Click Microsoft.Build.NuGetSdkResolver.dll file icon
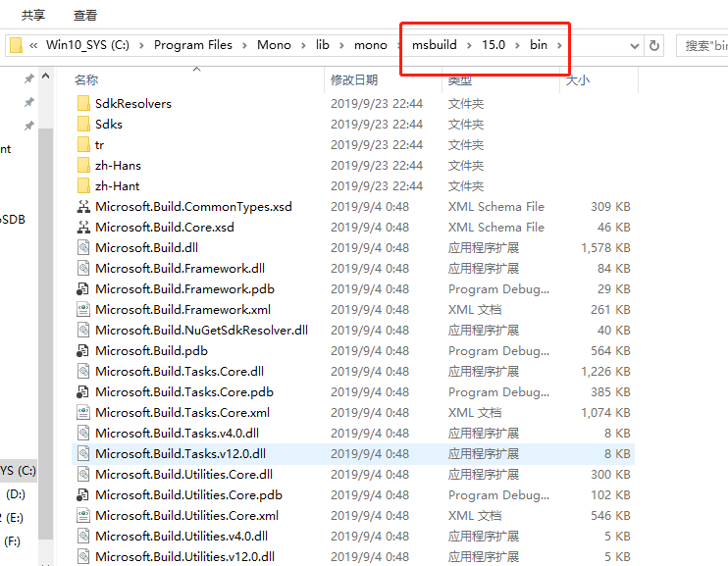The height and width of the screenshot is (566, 728). point(83,331)
